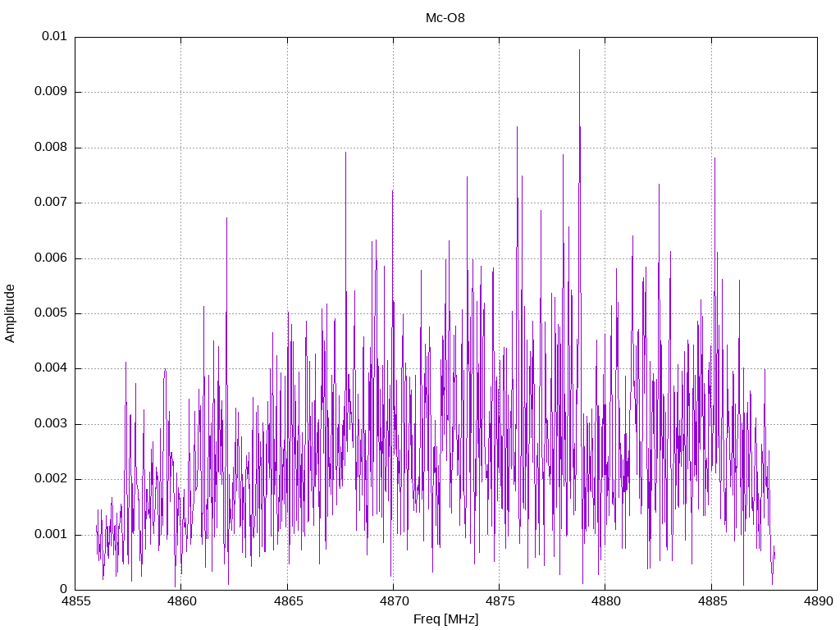
Task: Click the y-axis tick label 0.007
Action: (52, 203)
